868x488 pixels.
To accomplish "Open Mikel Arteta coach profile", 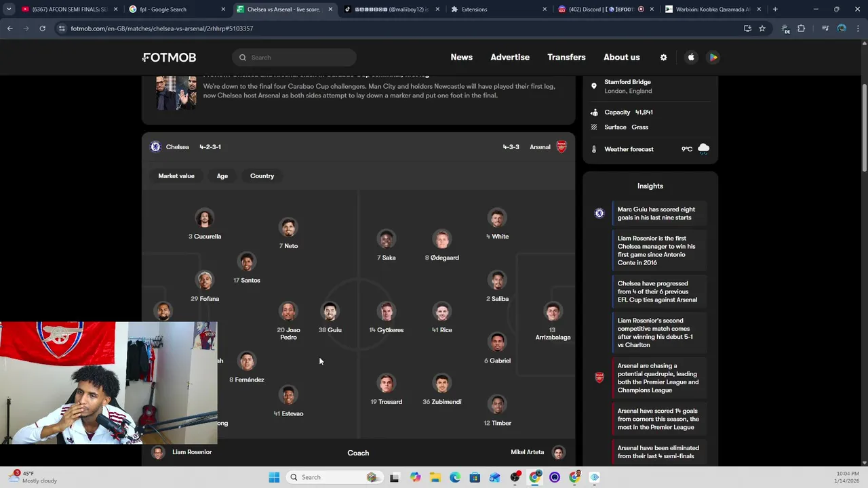I will (538, 453).
